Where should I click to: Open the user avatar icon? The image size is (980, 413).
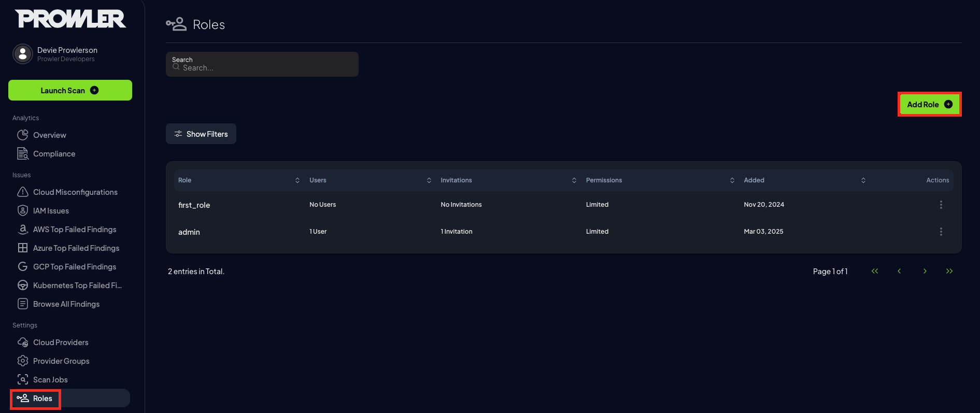pyautogui.click(x=23, y=54)
